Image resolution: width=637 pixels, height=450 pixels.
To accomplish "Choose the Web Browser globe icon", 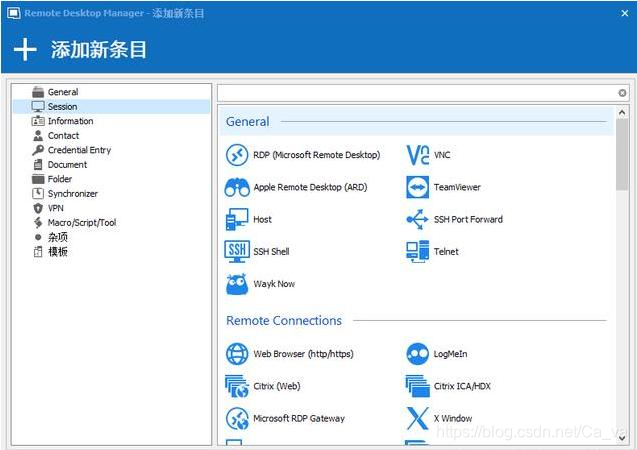I will [x=237, y=354].
